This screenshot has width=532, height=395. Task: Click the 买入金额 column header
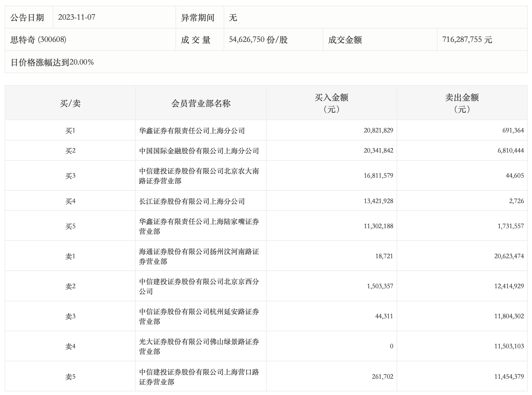331,103
